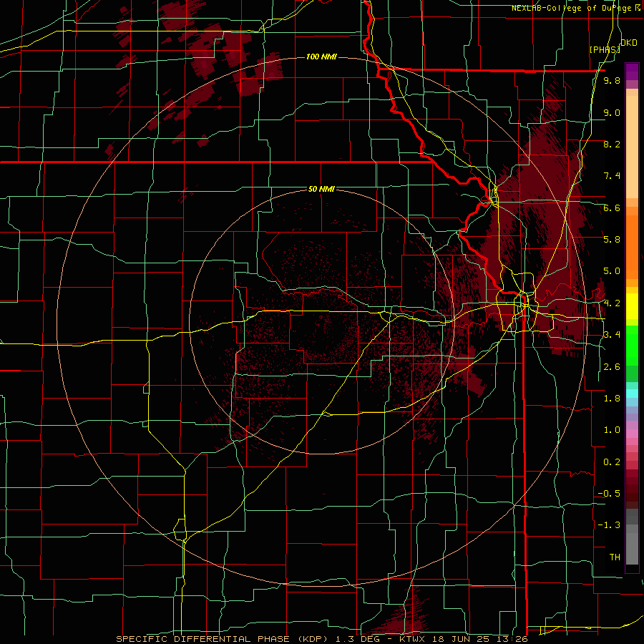
Task: Click the SPECIFIC DIFFERENTIAL PHASE caption text
Action: coord(203,639)
